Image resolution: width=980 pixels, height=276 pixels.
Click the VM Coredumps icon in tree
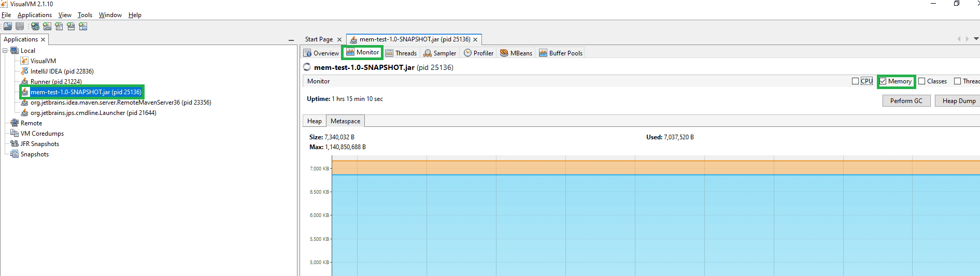click(x=15, y=134)
